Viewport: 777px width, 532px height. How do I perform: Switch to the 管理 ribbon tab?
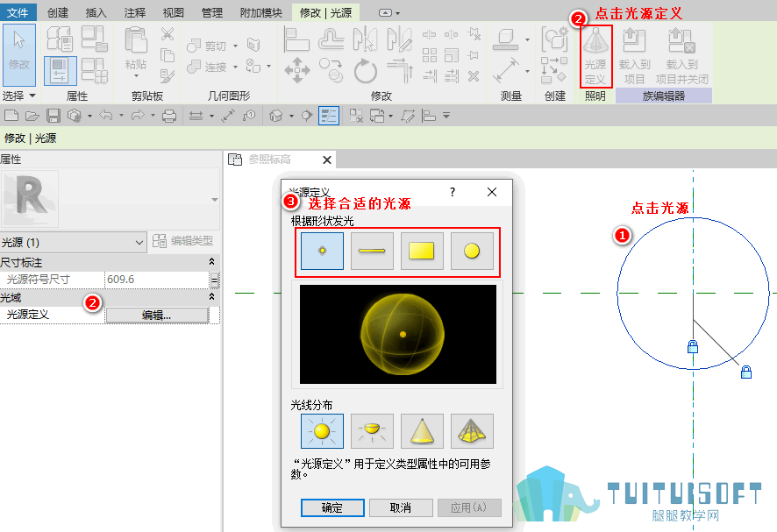(212, 12)
